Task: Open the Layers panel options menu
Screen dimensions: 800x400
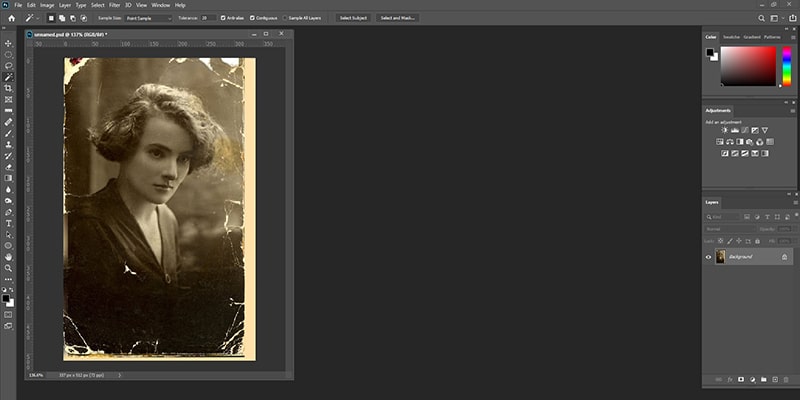Action: pyautogui.click(x=795, y=203)
